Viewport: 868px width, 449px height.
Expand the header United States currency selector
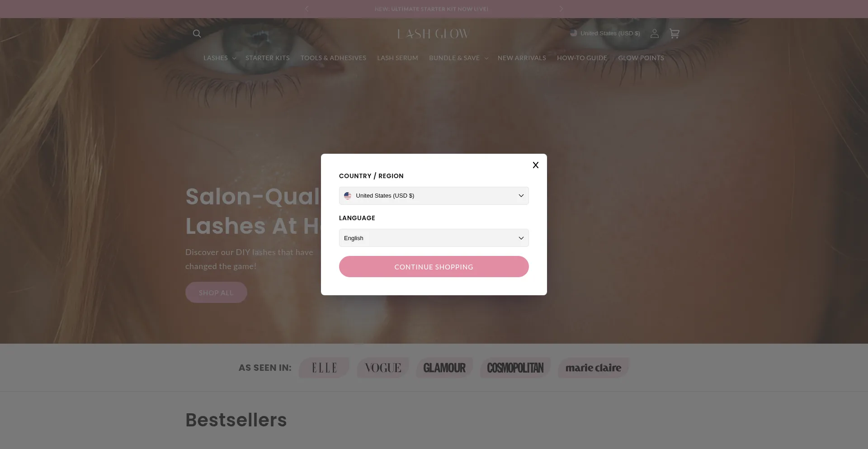(605, 33)
